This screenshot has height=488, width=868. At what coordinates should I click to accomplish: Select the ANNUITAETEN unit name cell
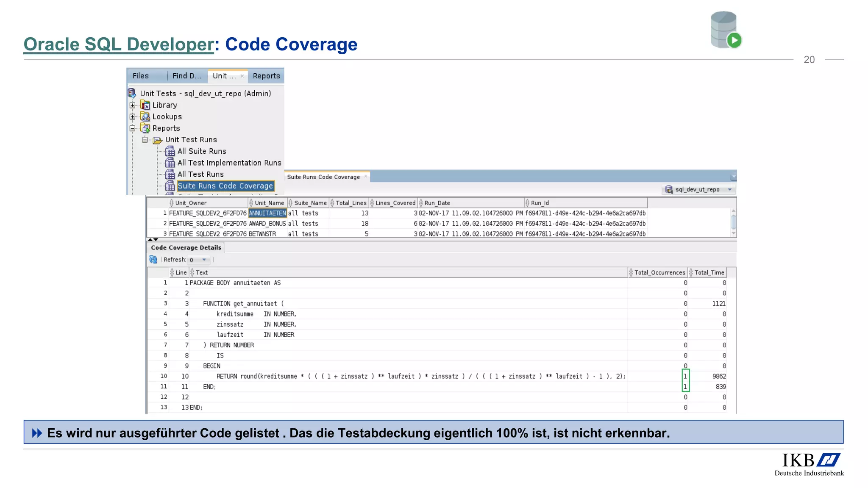coord(267,213)
